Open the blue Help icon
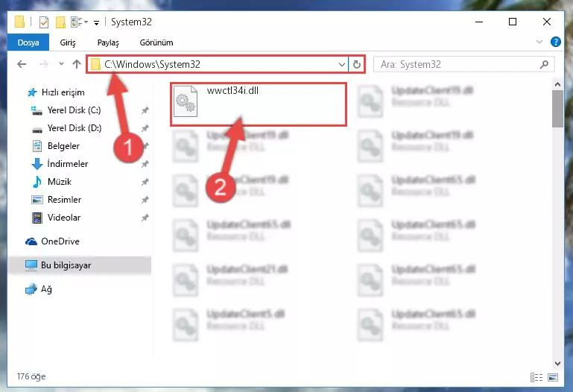The image size is (573, 392). click(555, 42)
